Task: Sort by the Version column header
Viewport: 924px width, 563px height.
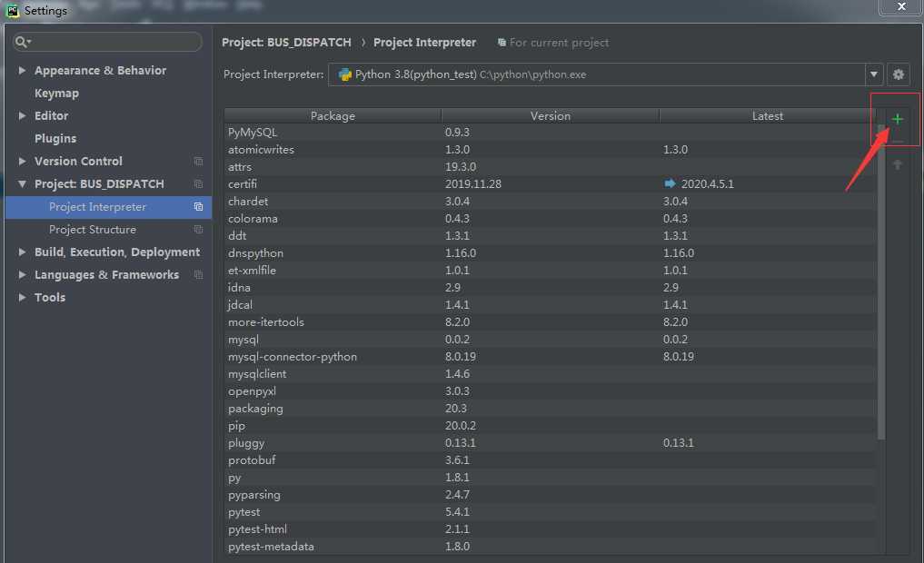Action: (x=550, y=116)
